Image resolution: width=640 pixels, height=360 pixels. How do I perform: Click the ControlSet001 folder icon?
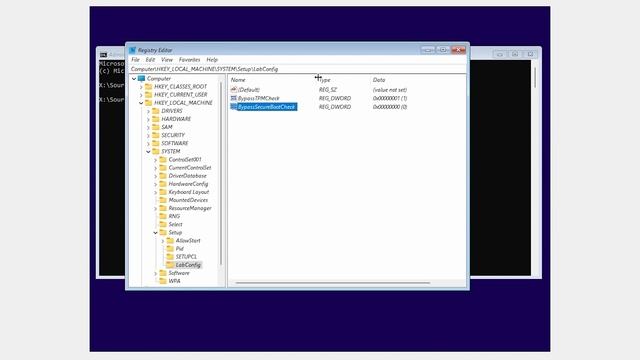[x=163, y=160]
